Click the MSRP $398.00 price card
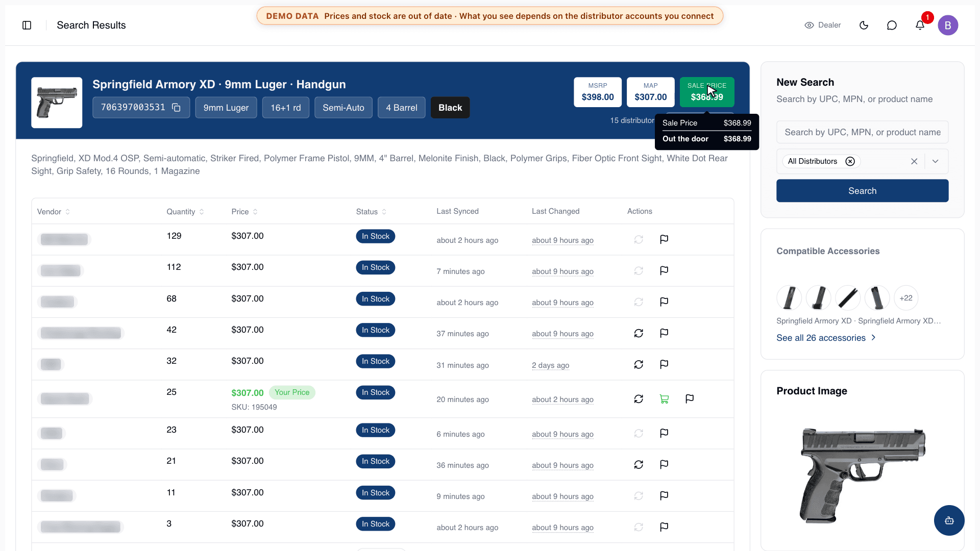The height and width of the screenshot is (551, 980). [x=598, y=92]
